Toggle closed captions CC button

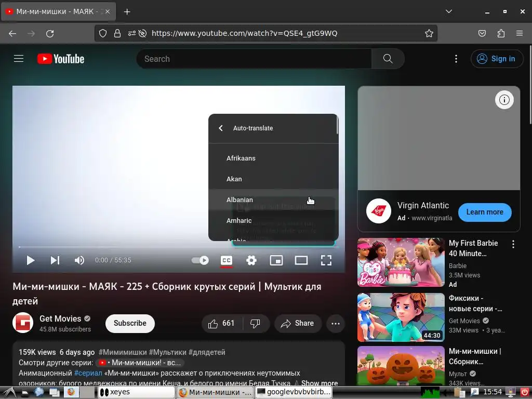(x=227, y=260)
